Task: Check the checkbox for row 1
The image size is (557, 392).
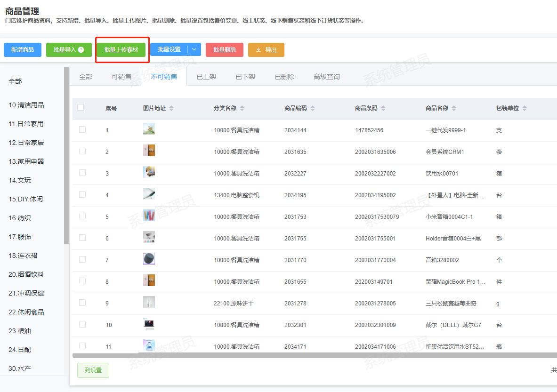Action: (x=82, y=129)
